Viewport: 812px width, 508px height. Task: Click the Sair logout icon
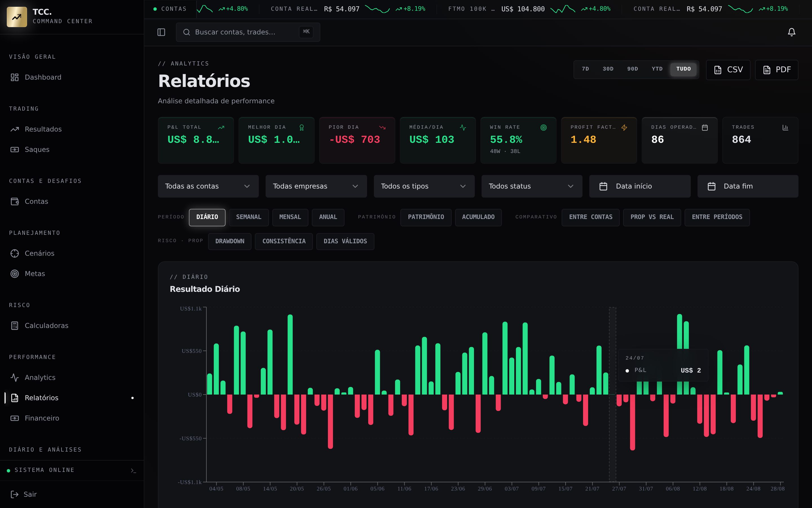(14, 494)
